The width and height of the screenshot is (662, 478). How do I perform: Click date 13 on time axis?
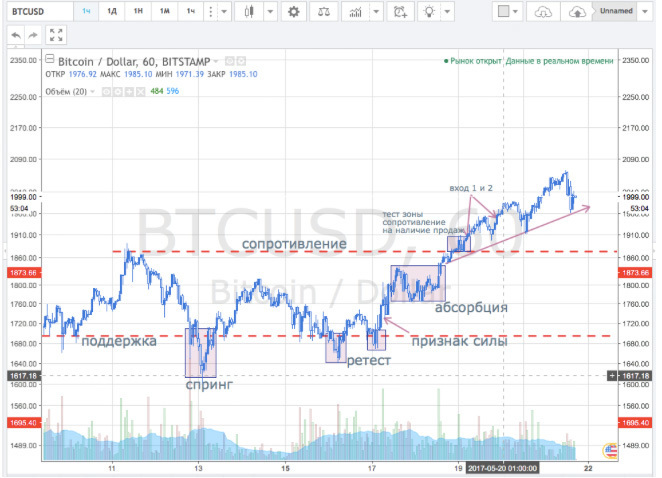coord(198,468)
